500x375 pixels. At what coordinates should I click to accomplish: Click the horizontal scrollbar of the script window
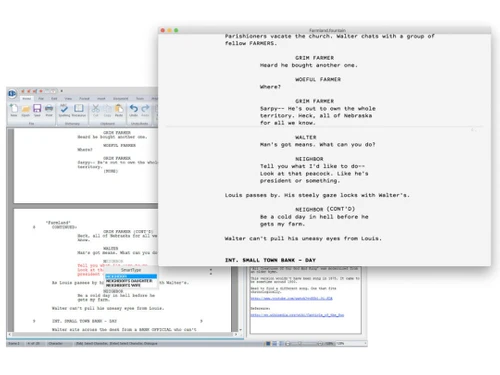123,334
